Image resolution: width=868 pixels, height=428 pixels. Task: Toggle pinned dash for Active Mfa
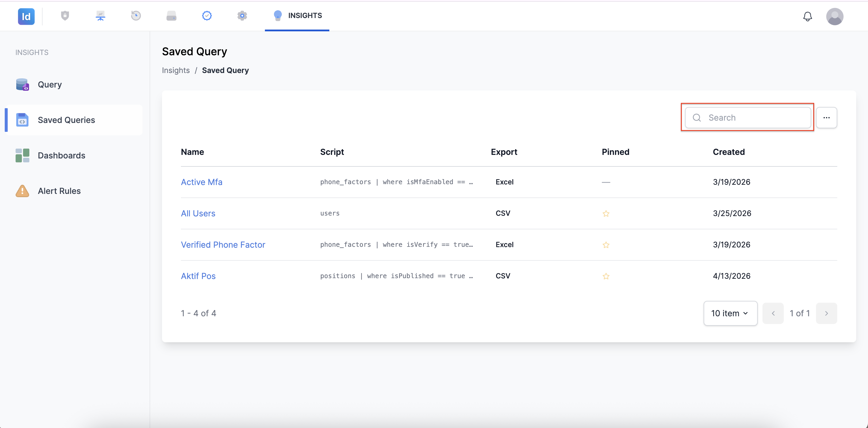pos(606,182)
